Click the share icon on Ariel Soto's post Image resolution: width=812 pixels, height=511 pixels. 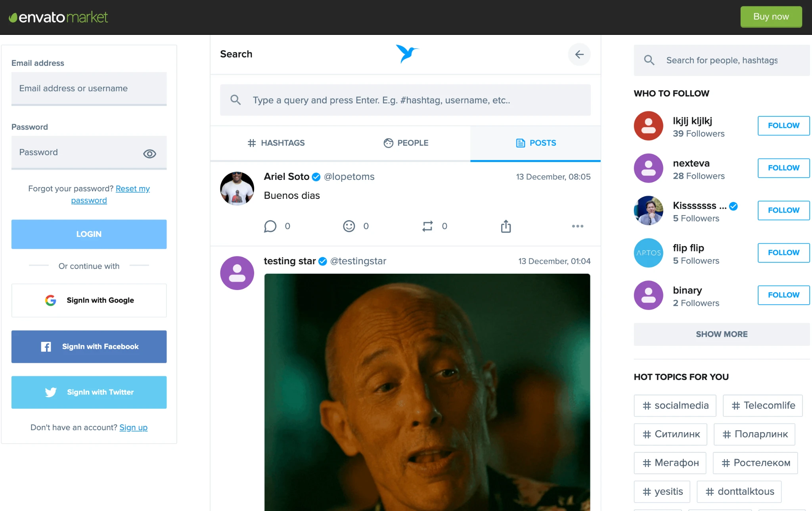point(506,226)
